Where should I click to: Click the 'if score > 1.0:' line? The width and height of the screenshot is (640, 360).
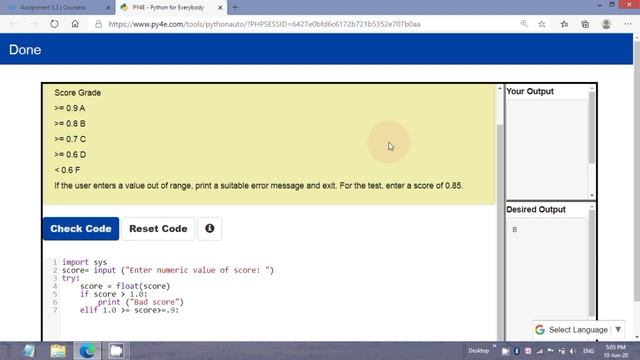pos(113,294)
